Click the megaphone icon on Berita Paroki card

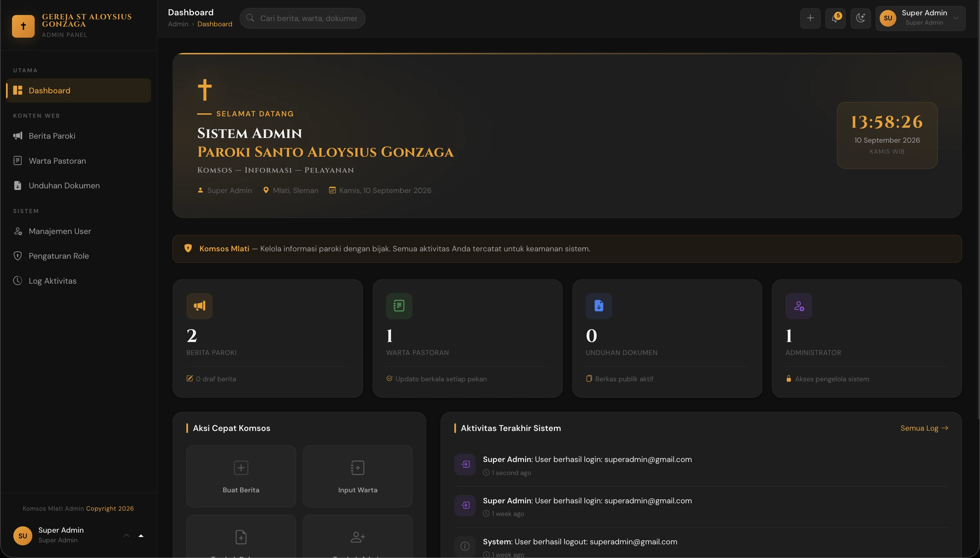200,306
